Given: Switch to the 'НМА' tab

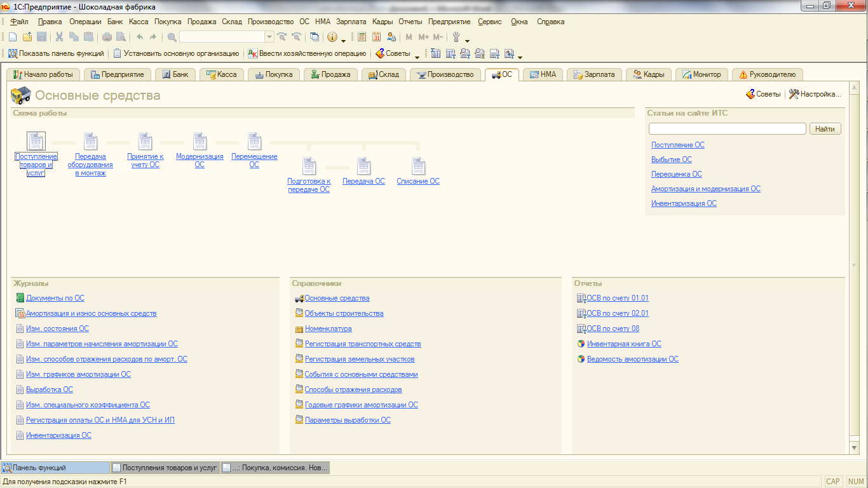Looking at the screenshot, I should [543, 74].
